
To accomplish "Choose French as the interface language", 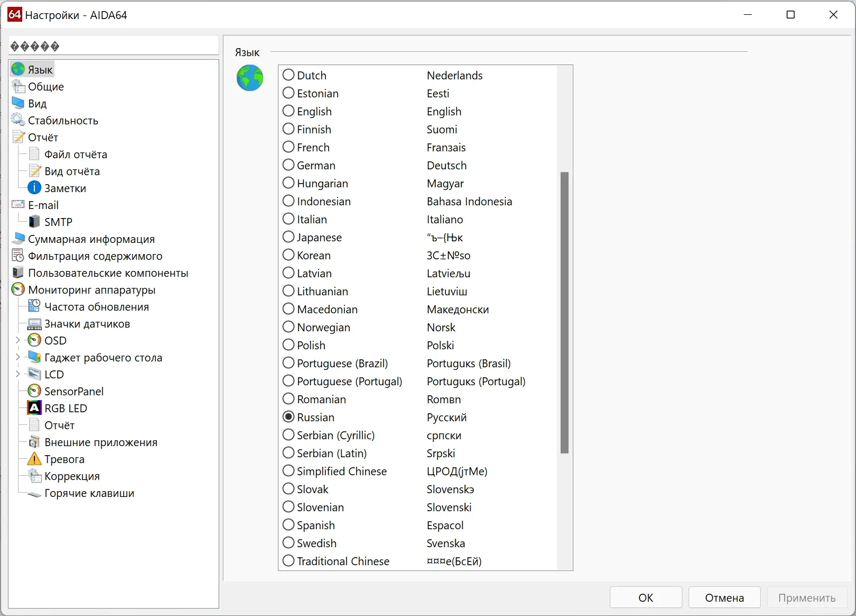I will [x=289, y=147].
